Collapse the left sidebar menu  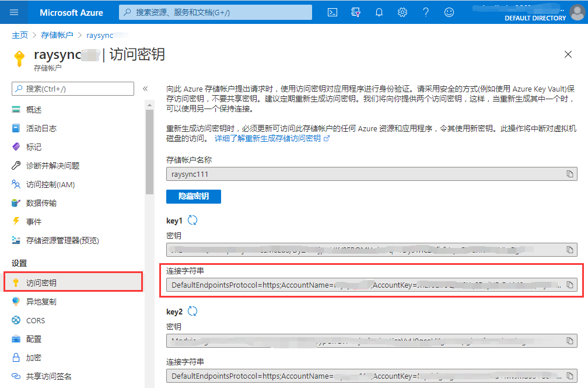pos(145,89)
